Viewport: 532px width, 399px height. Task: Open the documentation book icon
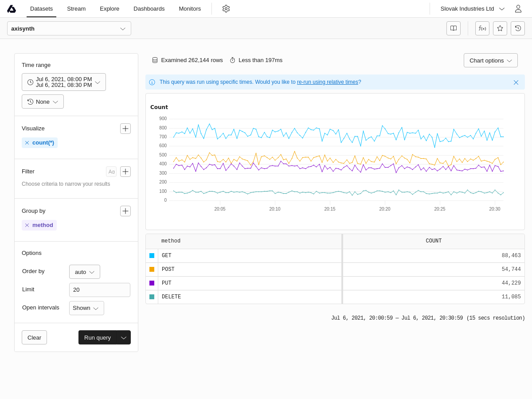(x=454, y=28)
